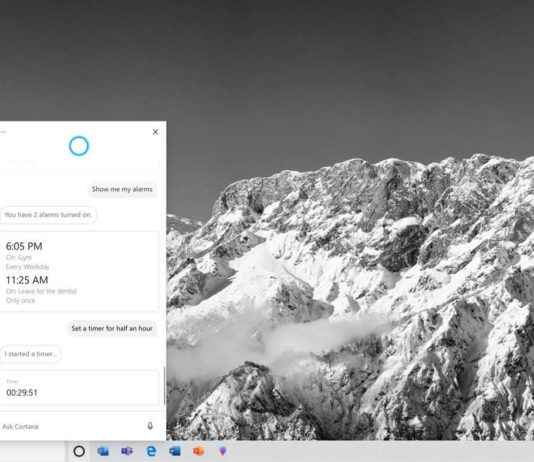Viewport: 534px width, 462px height.
Task: Click the microphone icon in Cortana
Action: coord(150,426)
